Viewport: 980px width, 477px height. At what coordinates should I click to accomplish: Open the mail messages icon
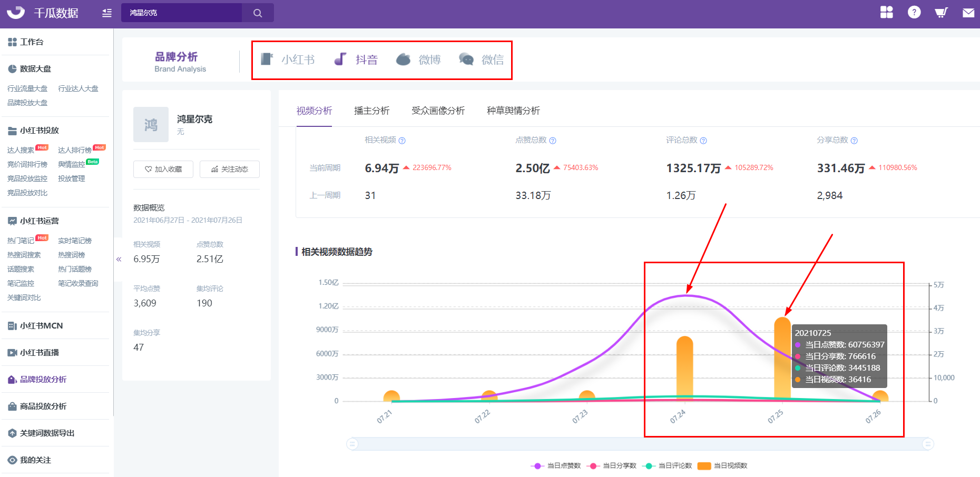click(x=968, y=13)
